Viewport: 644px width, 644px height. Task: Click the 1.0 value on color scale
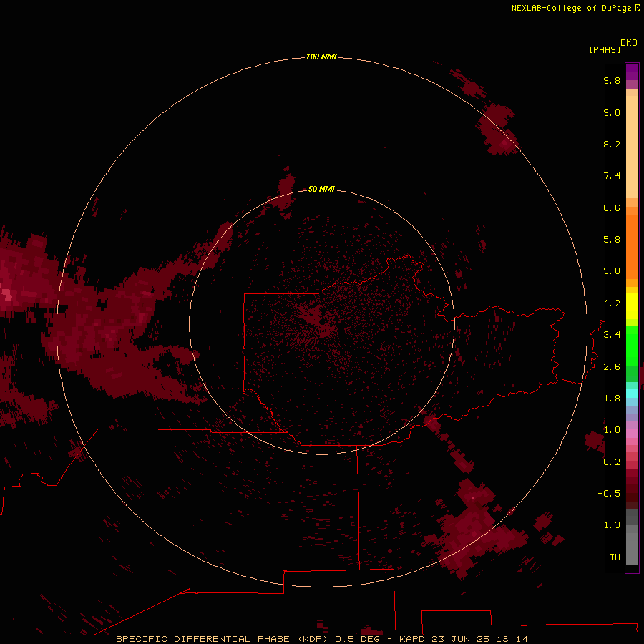pyautogui.click(x=612, y=430)
